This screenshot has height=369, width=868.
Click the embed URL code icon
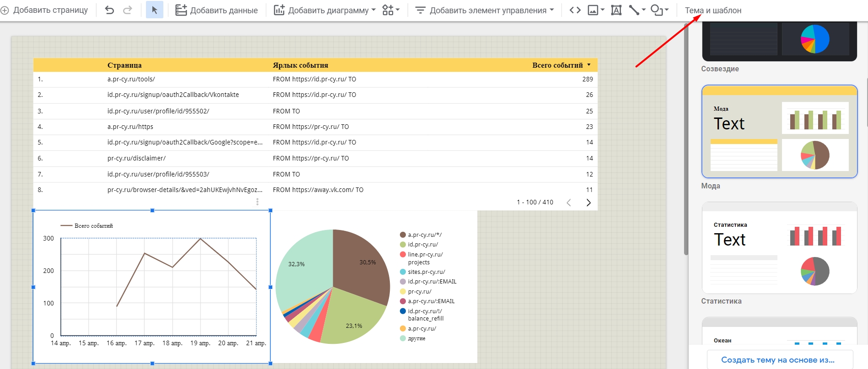[575, 10]
